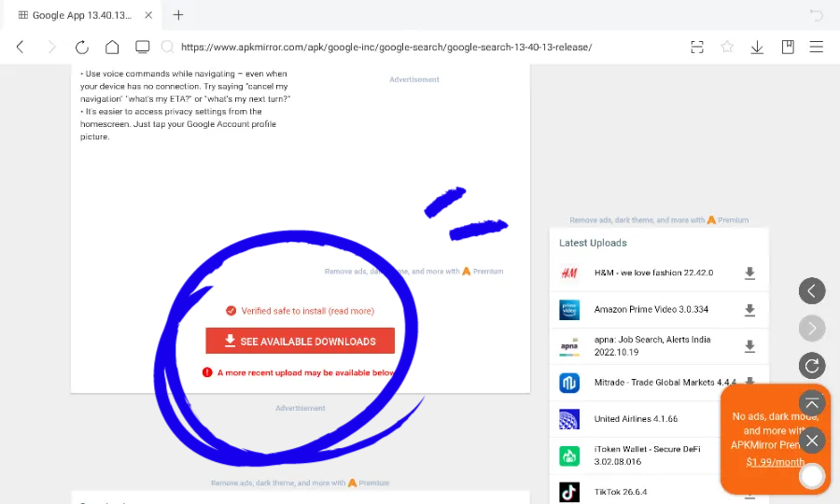Viewport: 840px width, 504px height.
Task: Open Amazon Prime Video 3.0.334 entry
Action: click(x=651, y=309)
